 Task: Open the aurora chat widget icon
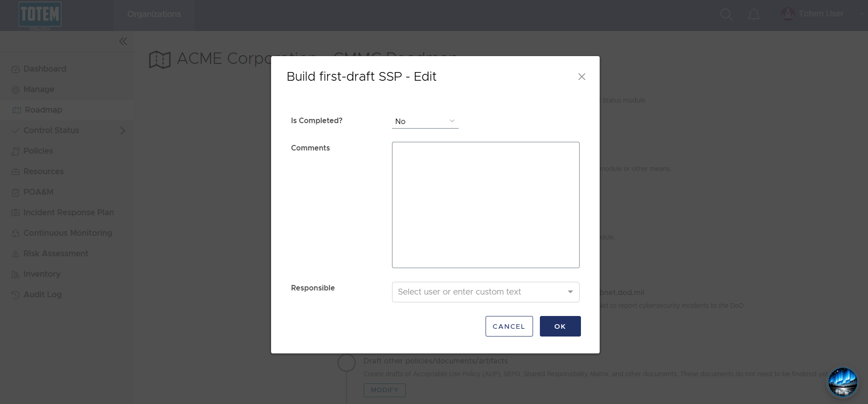click(842, 382)
